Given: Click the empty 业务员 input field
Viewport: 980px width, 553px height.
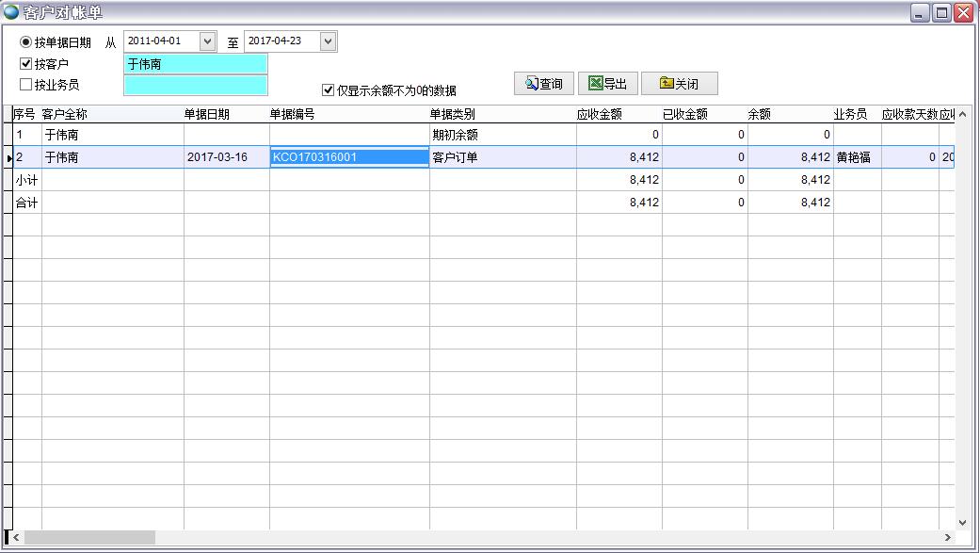Looking at the screenshot, I should [195, 86].
